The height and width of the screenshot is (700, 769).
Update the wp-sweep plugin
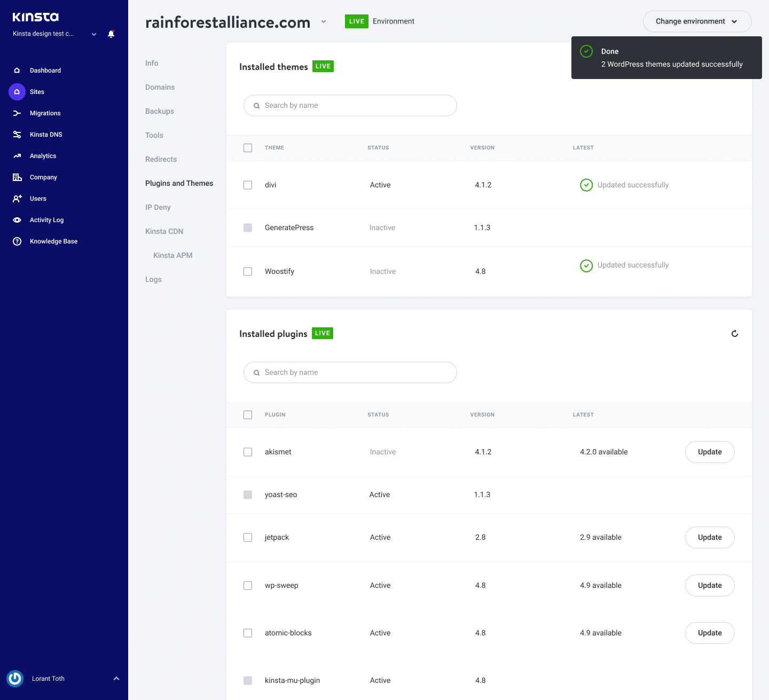710,586
